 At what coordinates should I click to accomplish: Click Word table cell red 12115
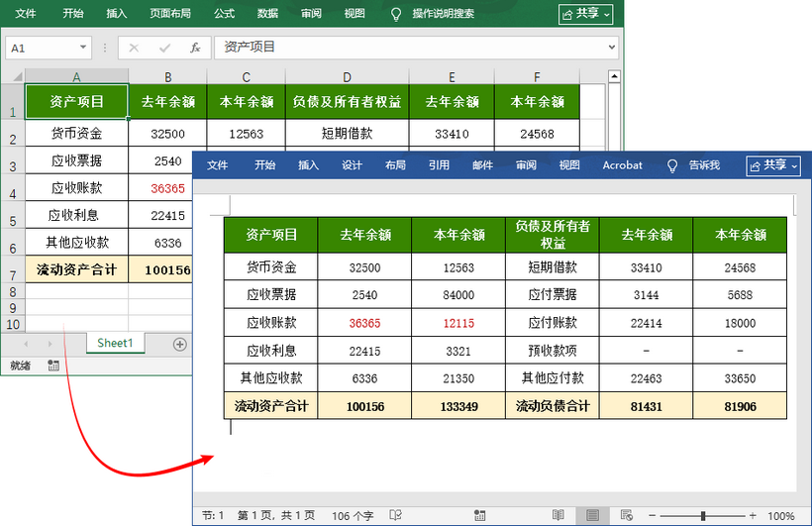point(458,323)
